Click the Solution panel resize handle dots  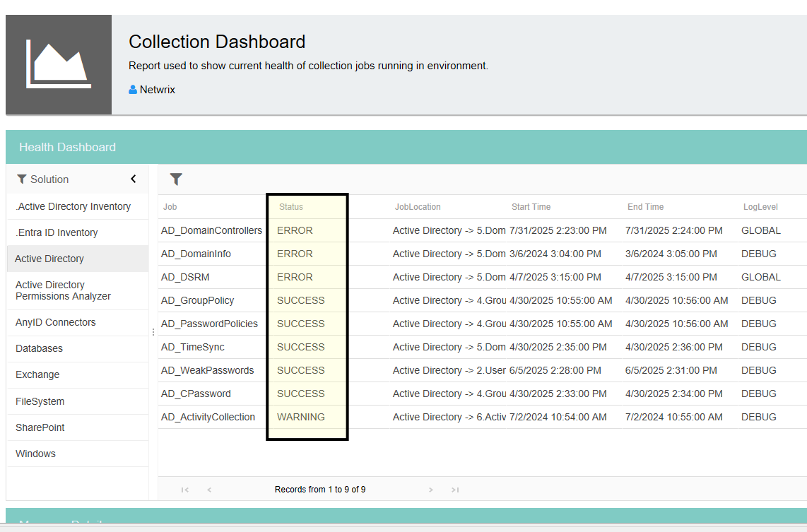coord(153,332)
